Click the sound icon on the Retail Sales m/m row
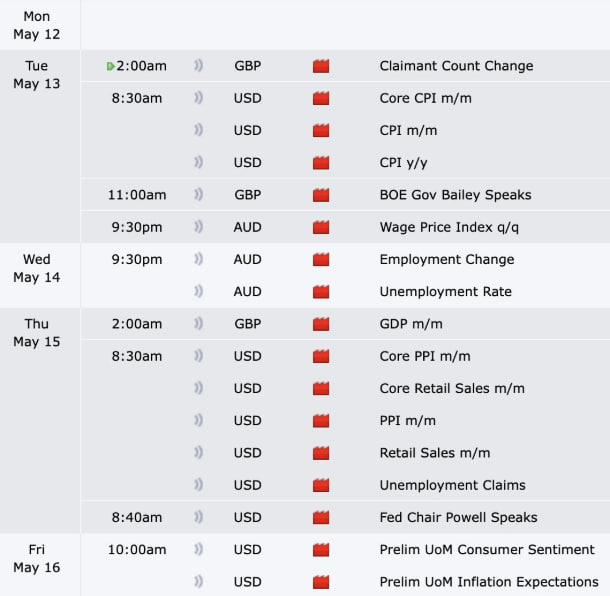The image size is (610, 596). coord(198,453)
